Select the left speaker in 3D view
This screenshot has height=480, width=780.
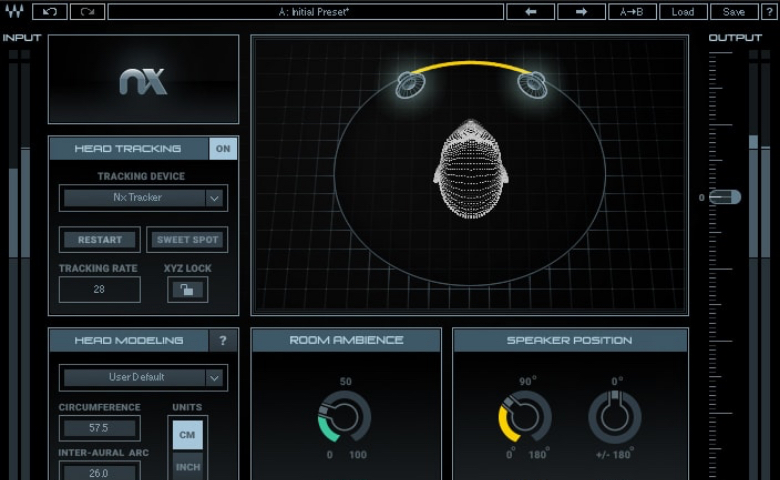(410, 85)
